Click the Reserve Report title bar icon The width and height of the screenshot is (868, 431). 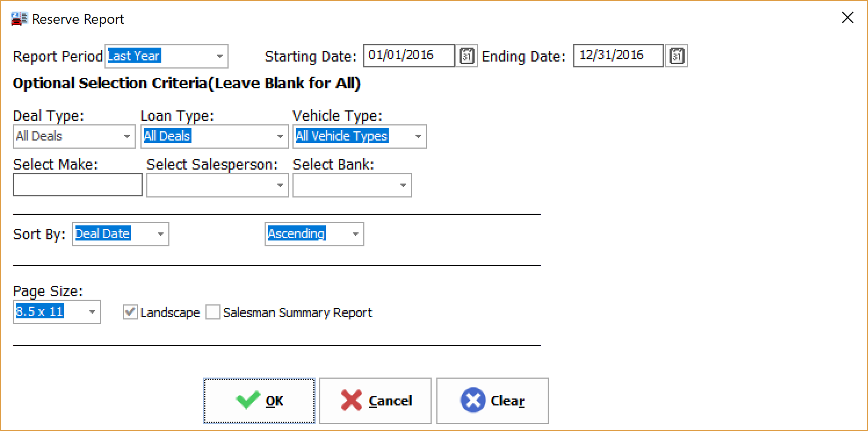(x=20, y=19)
